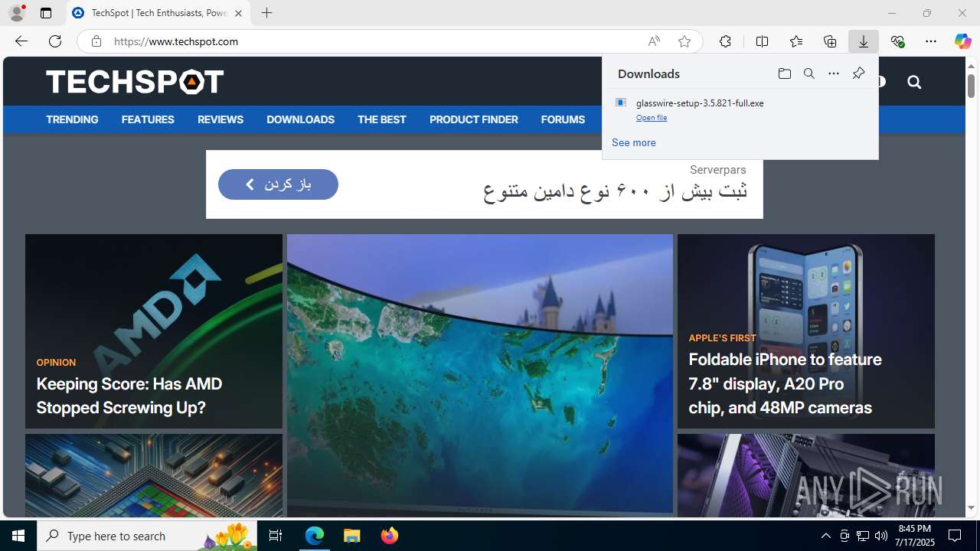Open the Edge profile icon
Image resolution: width=980 pixels, height=551 pixels.
17,13
